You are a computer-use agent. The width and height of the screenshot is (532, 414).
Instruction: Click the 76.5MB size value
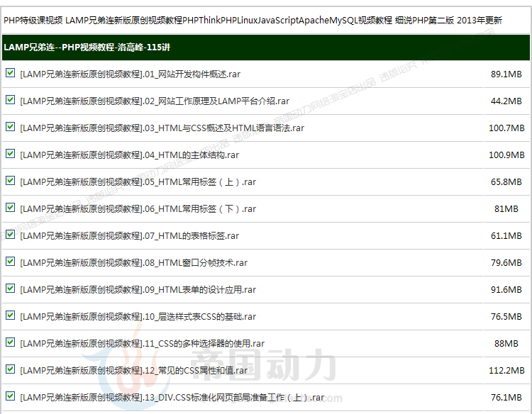(506, 317)
